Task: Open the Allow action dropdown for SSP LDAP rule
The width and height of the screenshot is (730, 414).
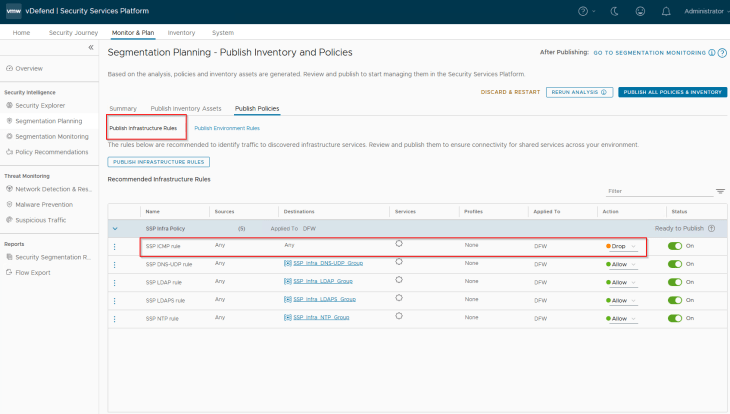Action: (621, 282)
